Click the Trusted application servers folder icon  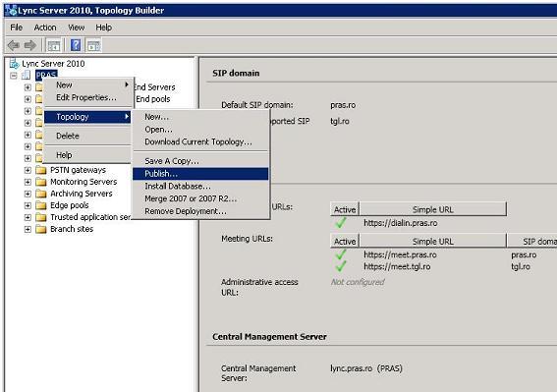41,217
